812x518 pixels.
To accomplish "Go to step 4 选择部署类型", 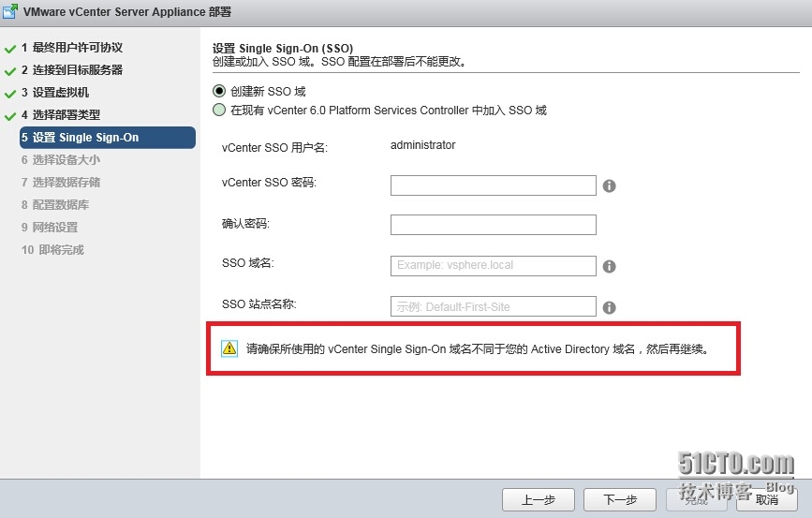I will (x=61, y=115).
